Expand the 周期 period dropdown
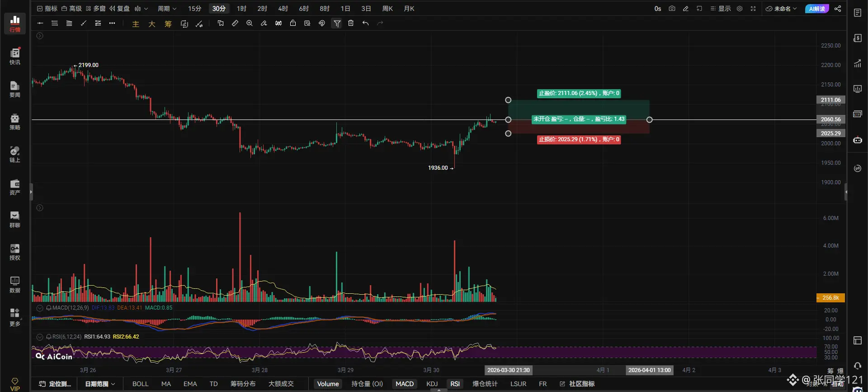The image size is (868, 392). pos(167,9)
